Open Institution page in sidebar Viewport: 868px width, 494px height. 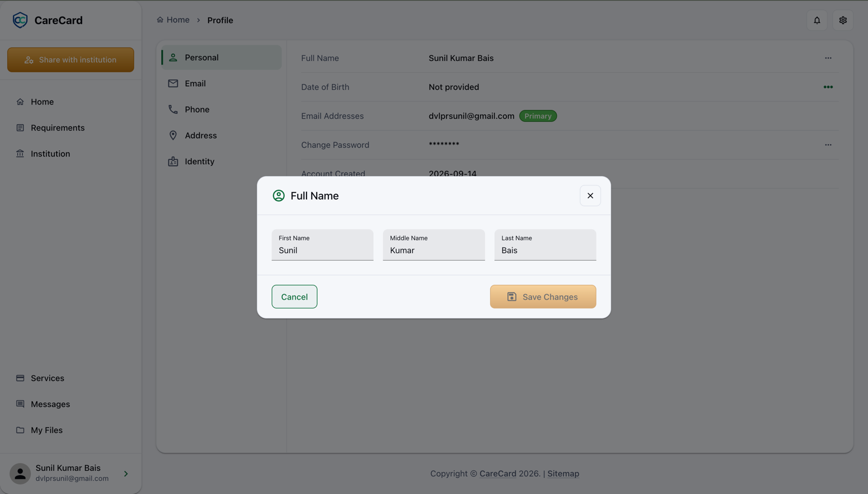point(71,154)
